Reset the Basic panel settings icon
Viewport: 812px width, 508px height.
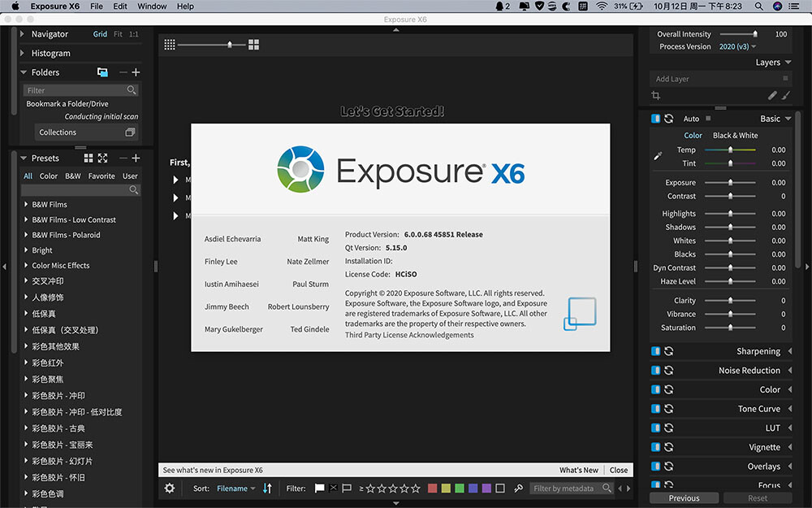click(x=668, y=119)
